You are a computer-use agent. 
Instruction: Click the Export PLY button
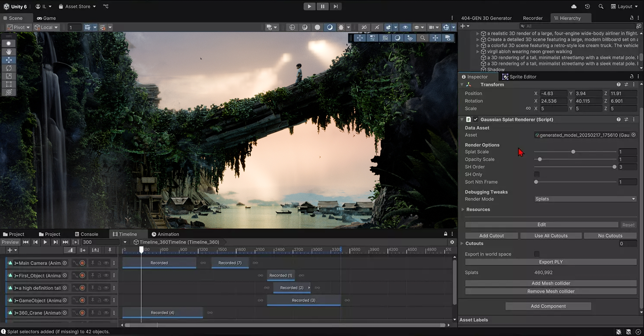click(551, 262)
